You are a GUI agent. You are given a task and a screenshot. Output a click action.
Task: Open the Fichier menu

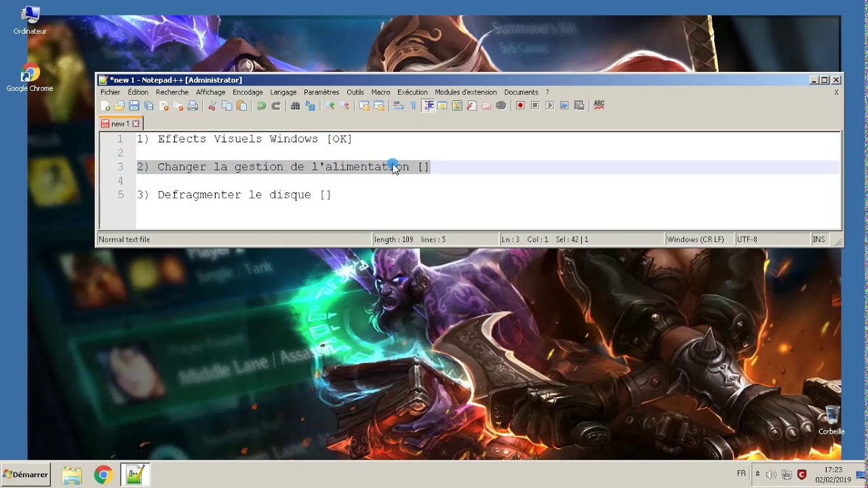pyautogui.click(x=110, y=92)
